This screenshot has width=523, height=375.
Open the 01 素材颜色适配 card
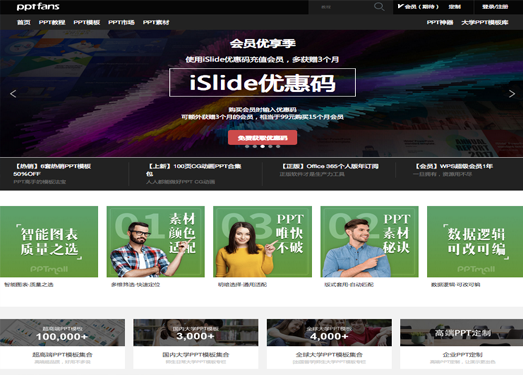pyautogui.click(x=155, y=242)
